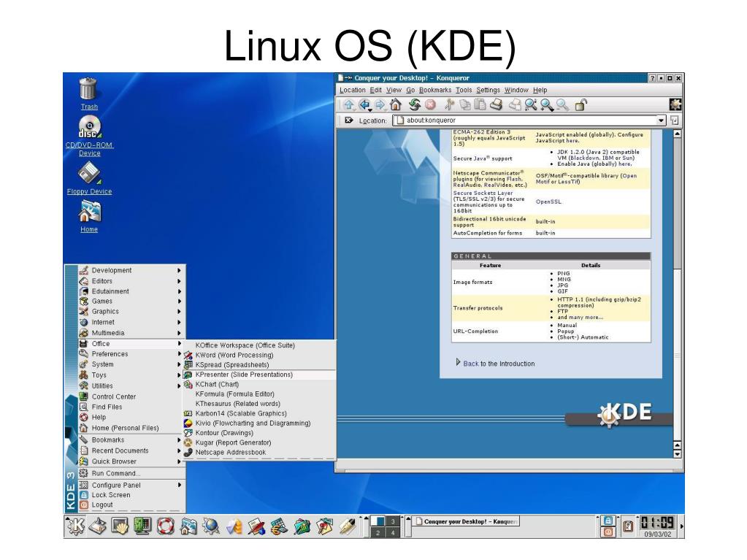Reload the page with the green arrows icon

coord(415,104)
